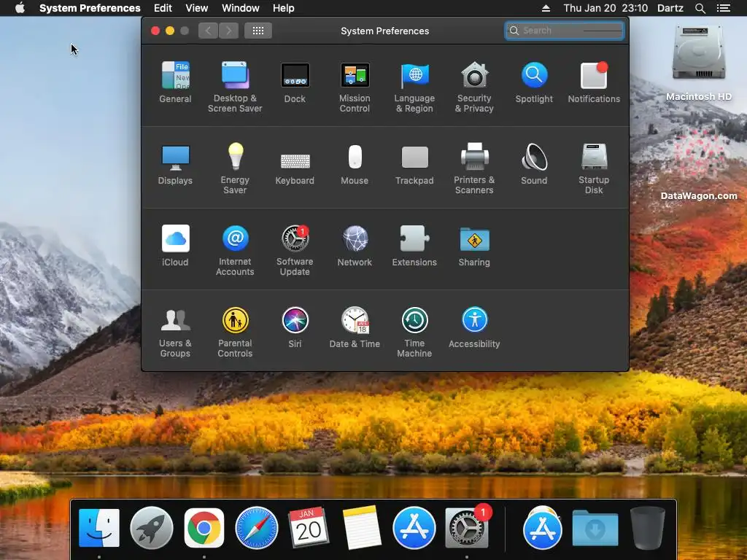Open Desktop & Screen Saver preferences
The width and height of the screenshot is (747, 560).
click(x=235, y=87)
